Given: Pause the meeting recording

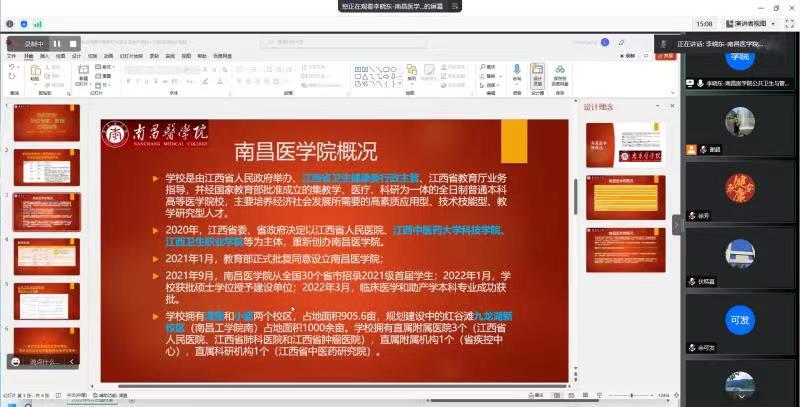Looking at the screenshot, I should click(56, 44).
